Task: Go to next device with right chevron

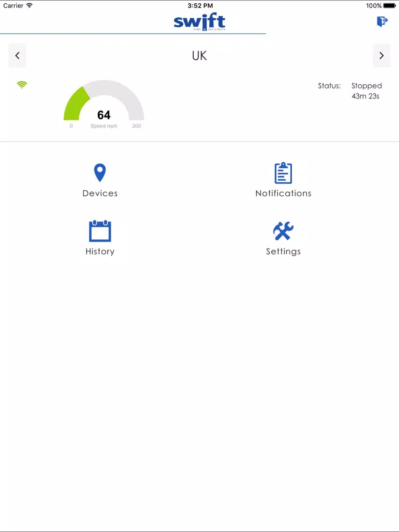Action: pos(381,55)
